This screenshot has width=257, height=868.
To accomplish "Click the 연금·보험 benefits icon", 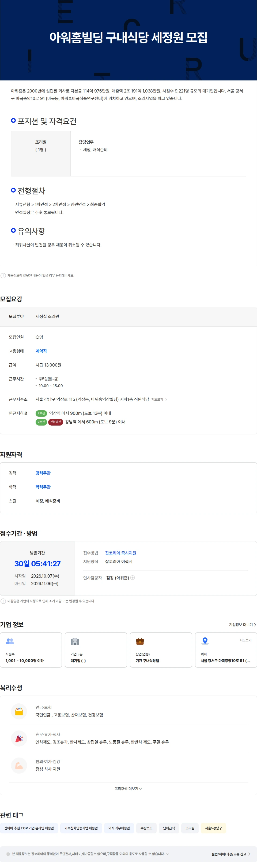I will pos(19,711).
